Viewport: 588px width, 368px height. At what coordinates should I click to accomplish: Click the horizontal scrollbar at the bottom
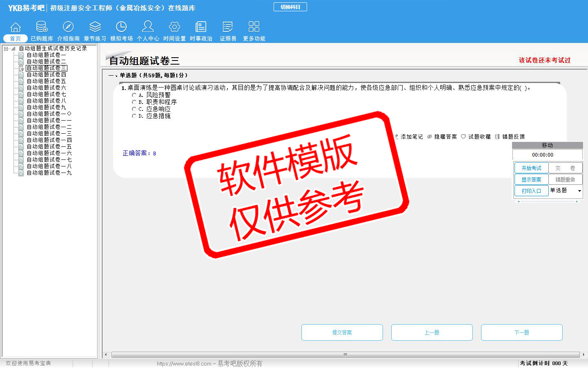(x=345, y=355)
